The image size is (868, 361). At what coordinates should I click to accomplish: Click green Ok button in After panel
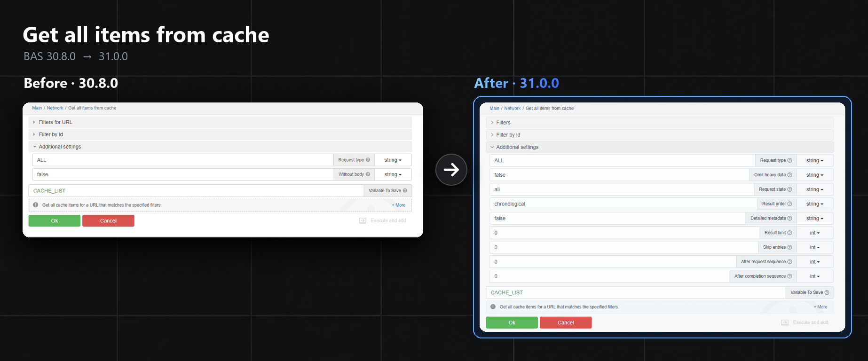[512, 322]
